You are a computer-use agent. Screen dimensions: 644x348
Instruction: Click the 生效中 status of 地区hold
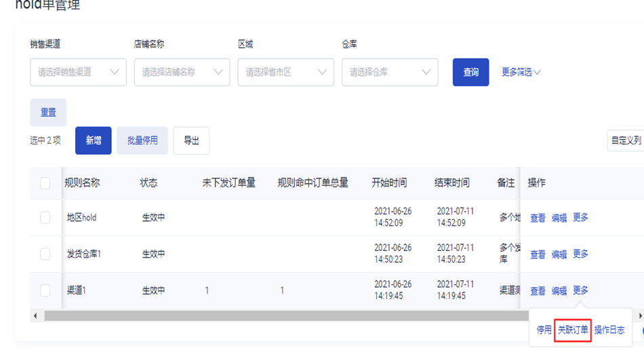pyautogui.click(x=154, y=217)
